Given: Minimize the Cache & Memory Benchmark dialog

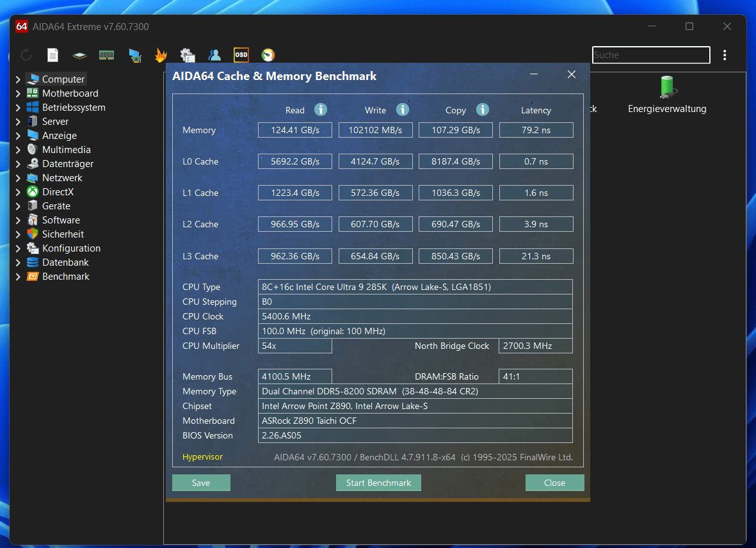Looking at the screenshot, I should (534, 74).
